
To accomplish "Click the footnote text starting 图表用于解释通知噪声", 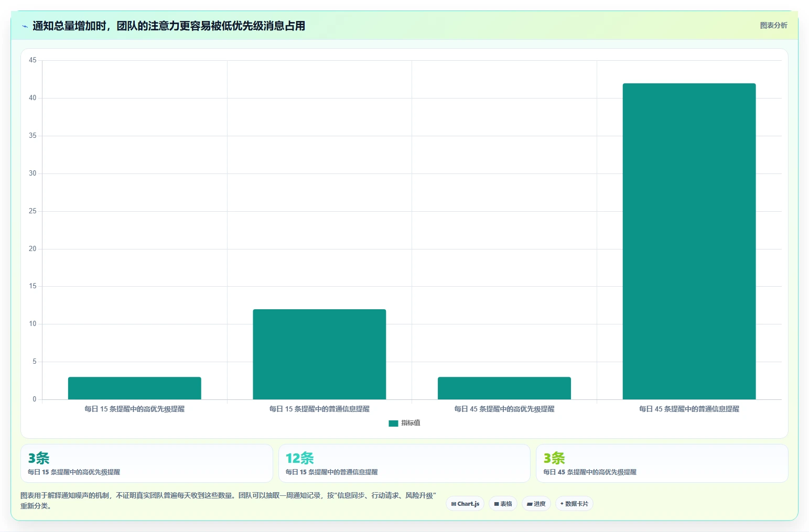I will click(x=229, y=501).
